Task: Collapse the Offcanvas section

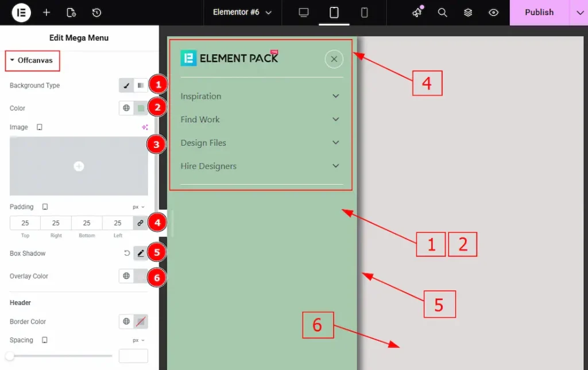Action: pyautogui.click(x=32, y=60)
